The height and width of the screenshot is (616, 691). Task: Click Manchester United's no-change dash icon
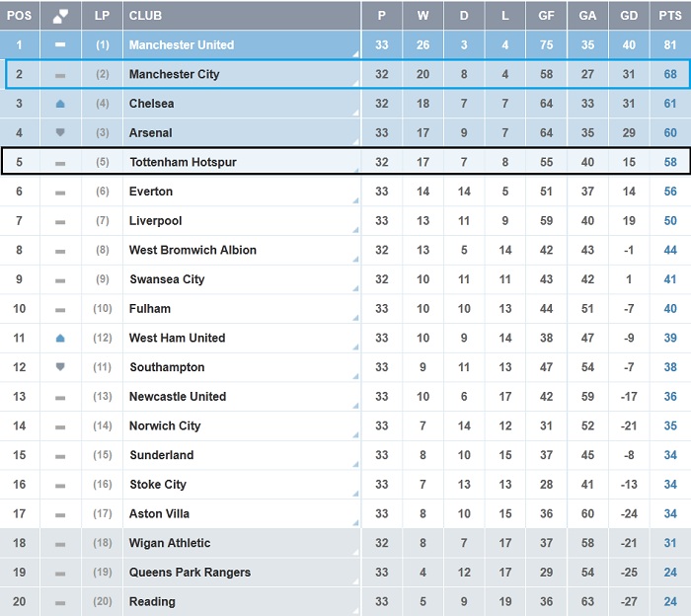60,44
